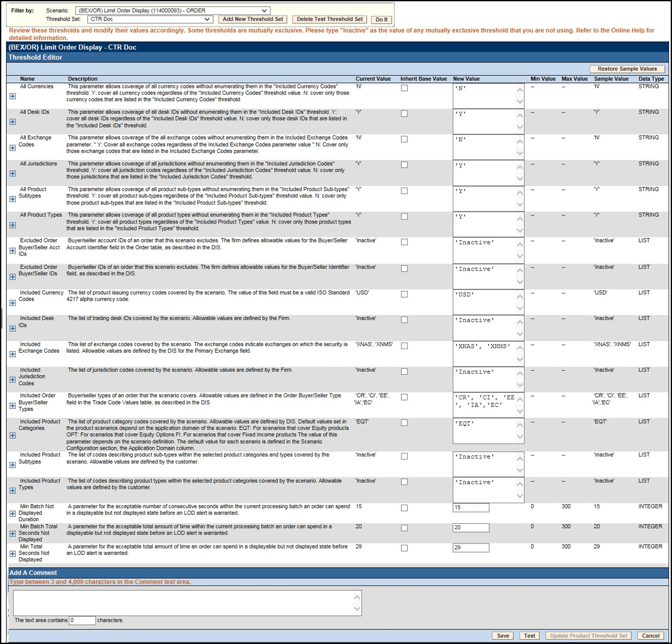This screenshot has height=644, width=672.
Task: Expand the Min Batch Not Displayed Duration plus icon
Action: pyautogui.click(x=13, y=513)
